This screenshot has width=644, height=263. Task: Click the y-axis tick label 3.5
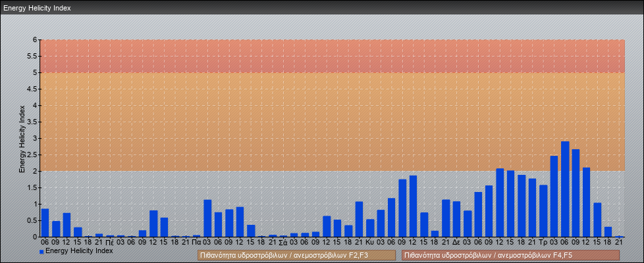tap(33, 122)
